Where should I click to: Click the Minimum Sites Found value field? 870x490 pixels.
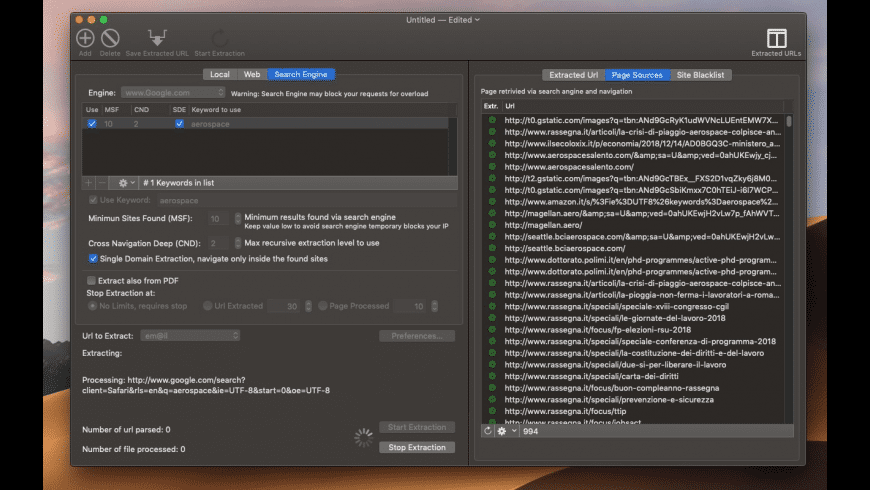(x=218, y=219)
